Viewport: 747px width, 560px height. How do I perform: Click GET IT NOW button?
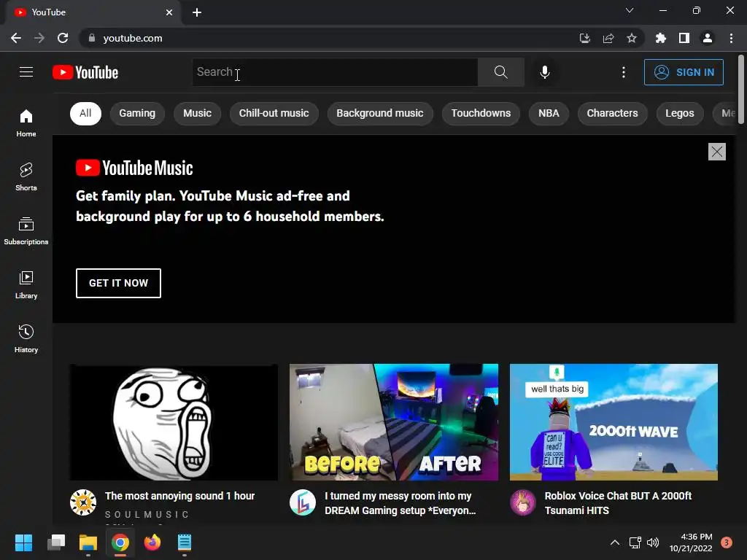(x=118, y=283)
